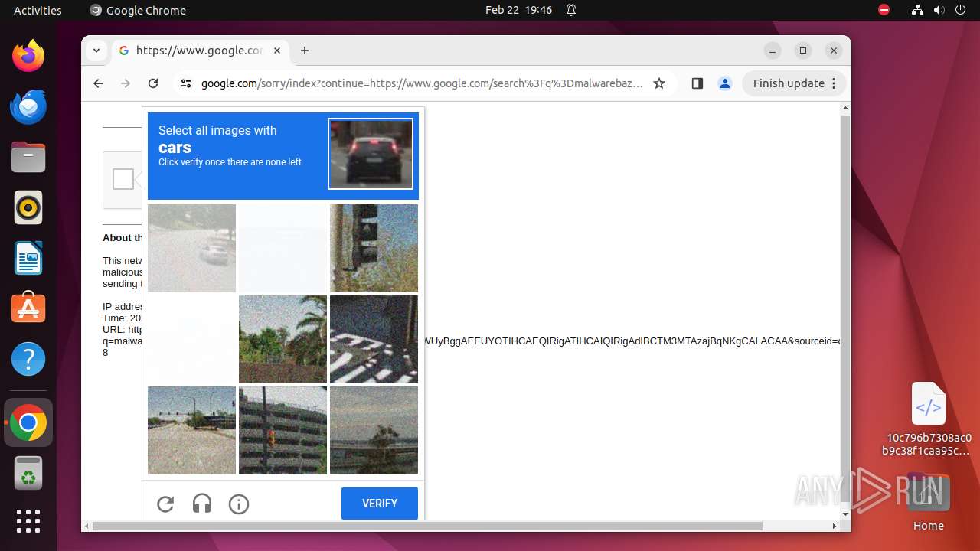Image resolution: width=980 pixels, height=551 pixels.
Task: Click the address bar URL
Action: pyautogui.click(x=422, y=83)
